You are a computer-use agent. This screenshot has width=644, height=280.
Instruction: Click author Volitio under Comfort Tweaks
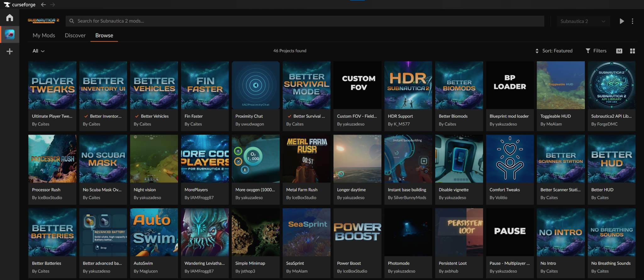(x=501, y=198)
